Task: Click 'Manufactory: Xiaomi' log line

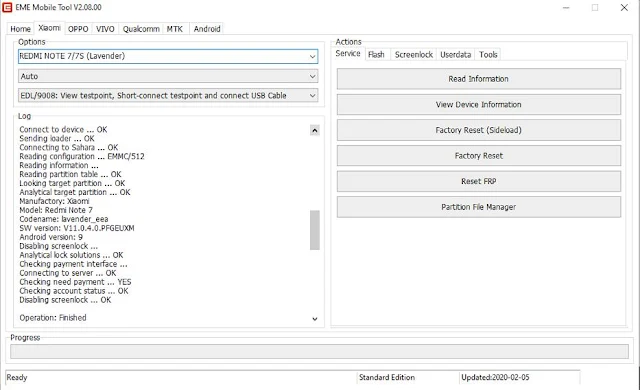Action: 54,201
